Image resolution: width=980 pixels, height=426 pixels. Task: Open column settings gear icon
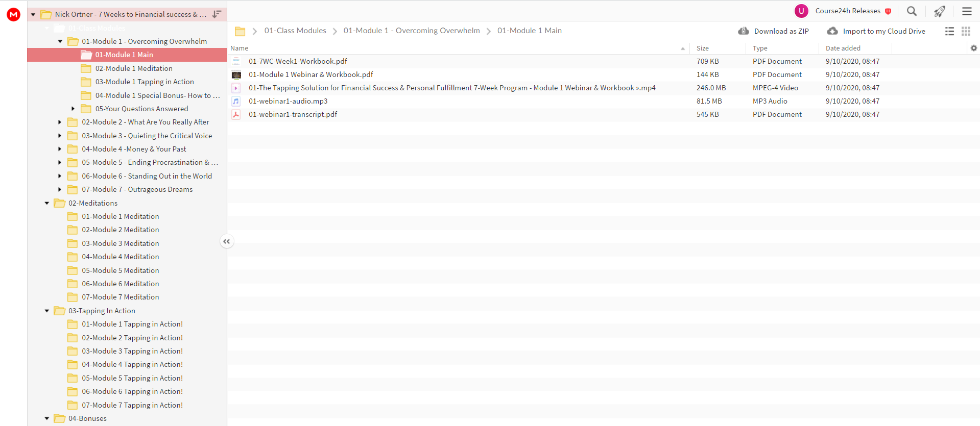click(x=973, y=48)
